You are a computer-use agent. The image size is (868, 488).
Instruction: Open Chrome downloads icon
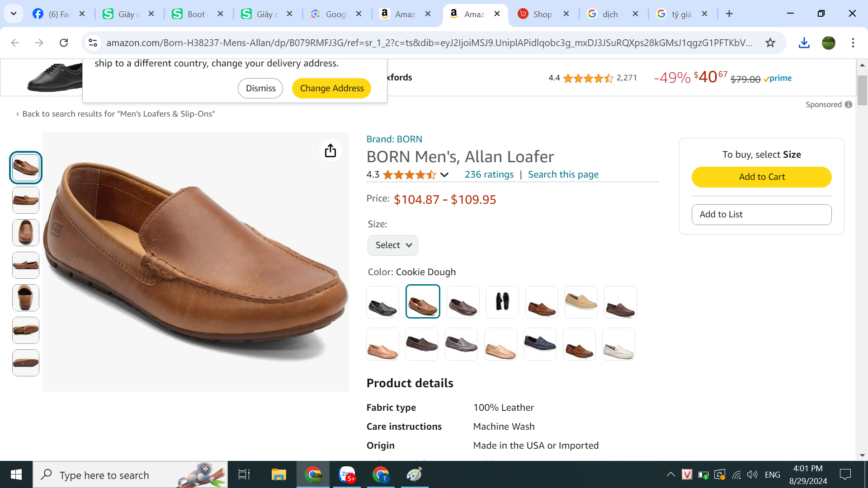click(x=804, y=42)
